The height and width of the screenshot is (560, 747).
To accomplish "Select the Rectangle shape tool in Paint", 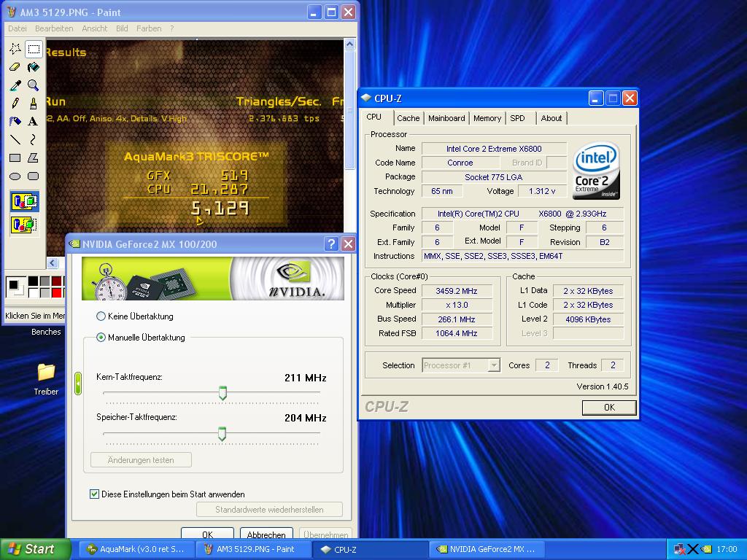I will pos(15,157).
